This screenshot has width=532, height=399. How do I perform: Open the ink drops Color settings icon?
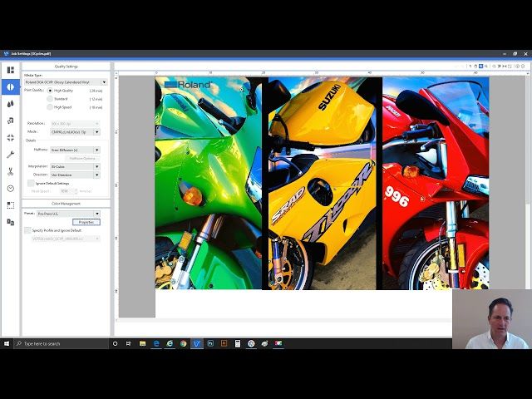click(x=10, y=104)
